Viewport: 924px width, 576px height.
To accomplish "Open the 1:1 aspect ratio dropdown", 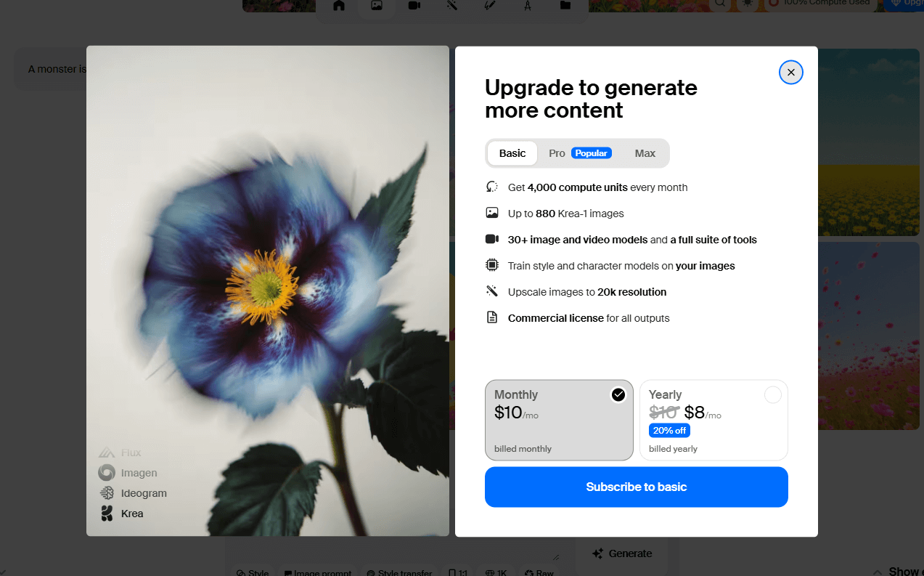I will pos(458,572).
